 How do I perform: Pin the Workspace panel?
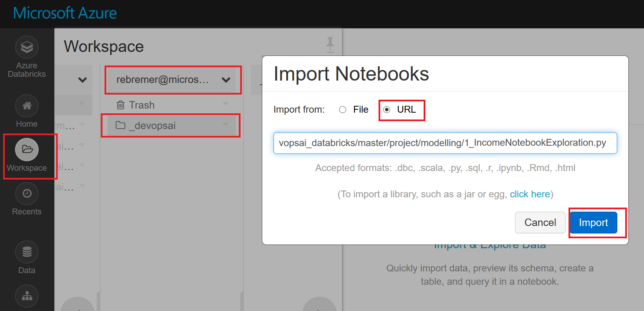pyautogui.click(x=330, y=45)
